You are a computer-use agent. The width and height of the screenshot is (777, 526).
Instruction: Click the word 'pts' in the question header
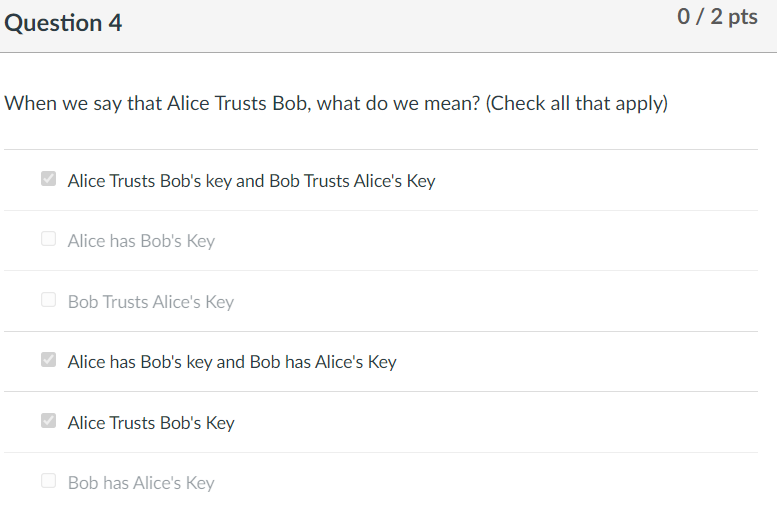click(x=741, y=17)
